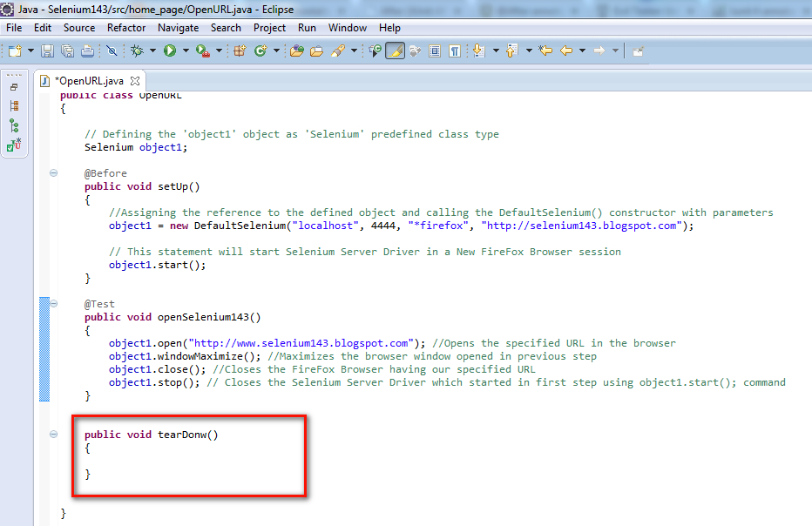Toggle Mark Occurrences highlighting

393,51
